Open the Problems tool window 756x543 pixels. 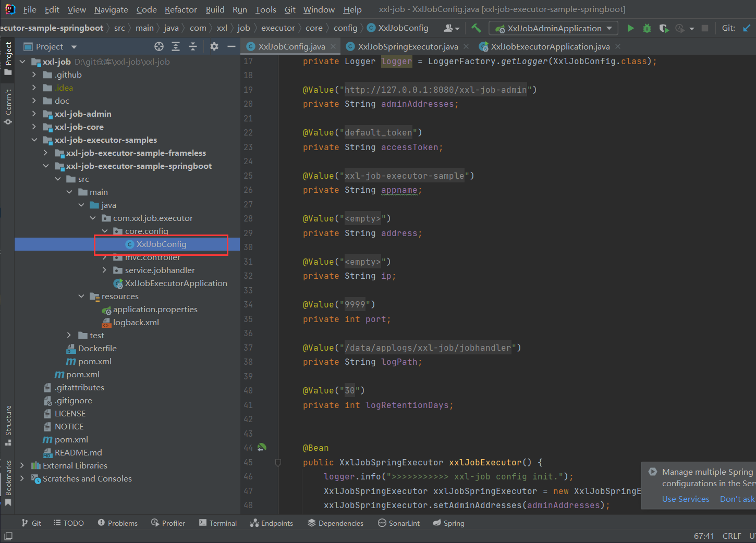click(x=118, y=523)
